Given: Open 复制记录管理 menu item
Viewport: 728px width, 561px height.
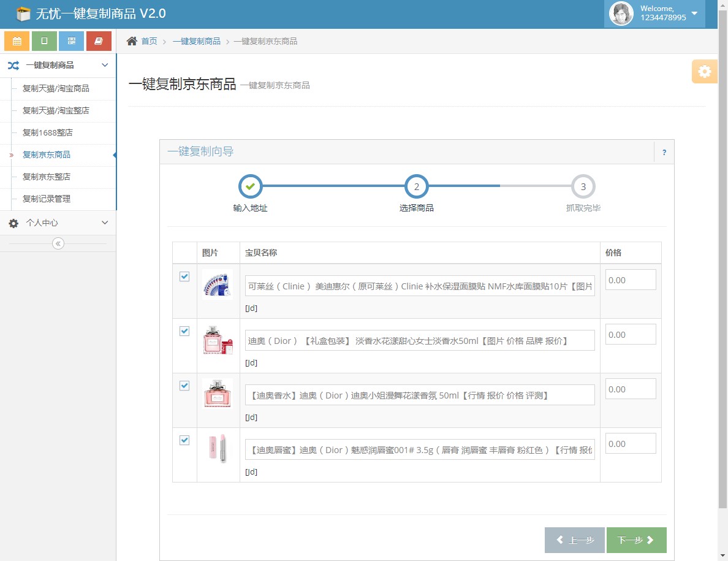Looking at the screenshot, I should pos(47,199).
